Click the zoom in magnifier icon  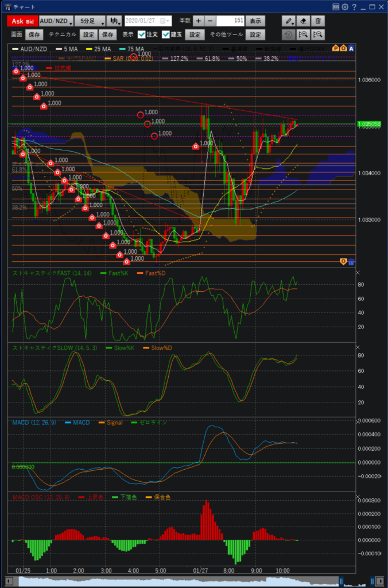(x=304, y=34)
